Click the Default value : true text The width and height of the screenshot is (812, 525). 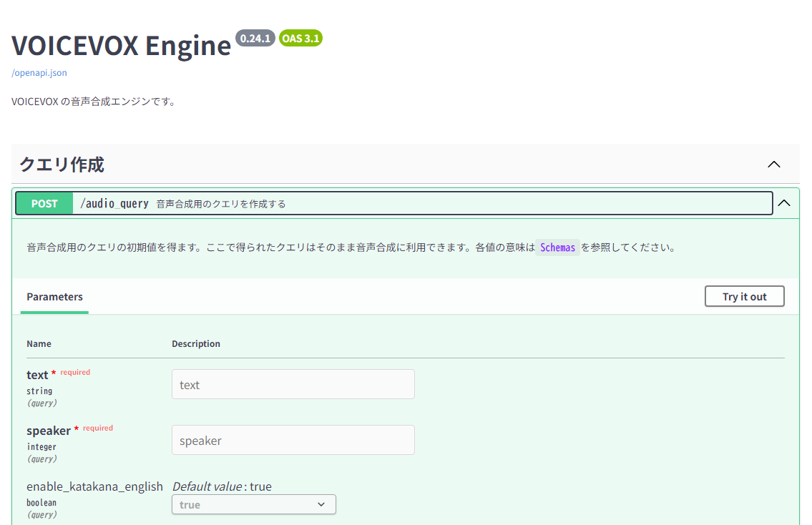[222, 486]
